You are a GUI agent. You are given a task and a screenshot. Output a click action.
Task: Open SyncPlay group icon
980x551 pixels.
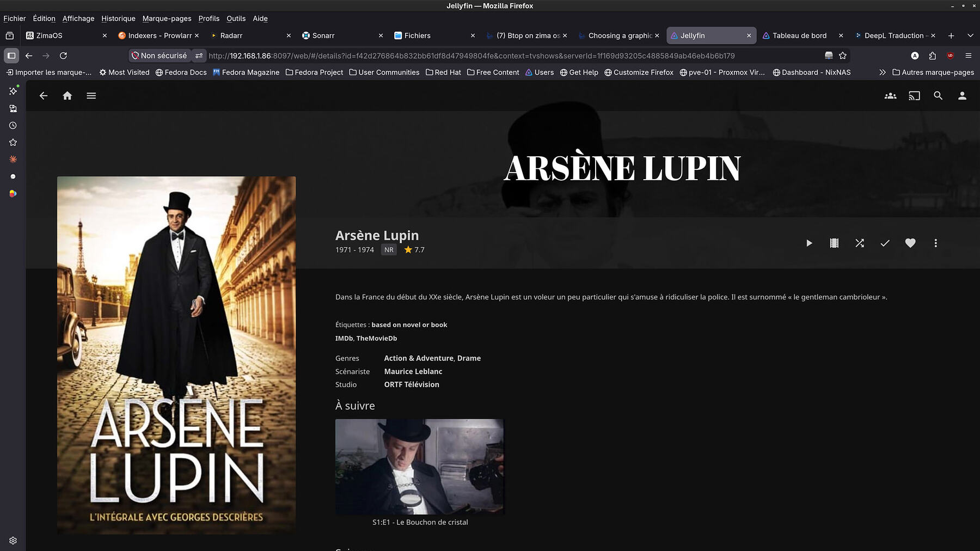[x=891, y=96]
